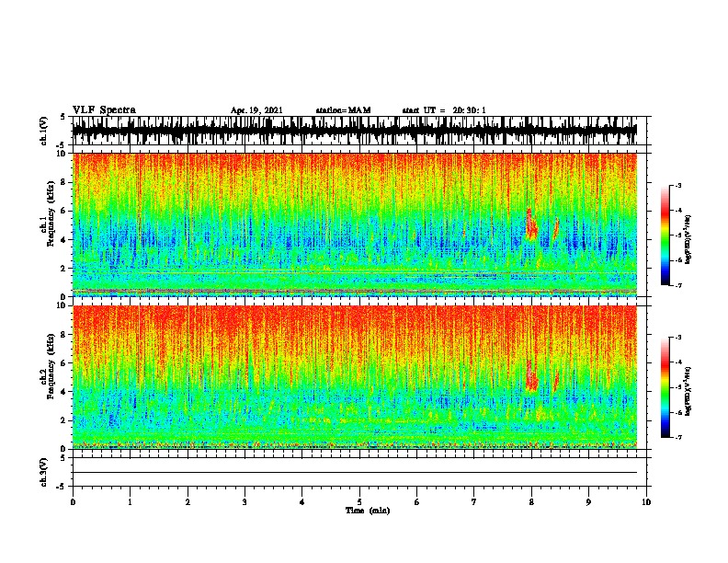Click time axis tick label "4"

click(302, 502)
